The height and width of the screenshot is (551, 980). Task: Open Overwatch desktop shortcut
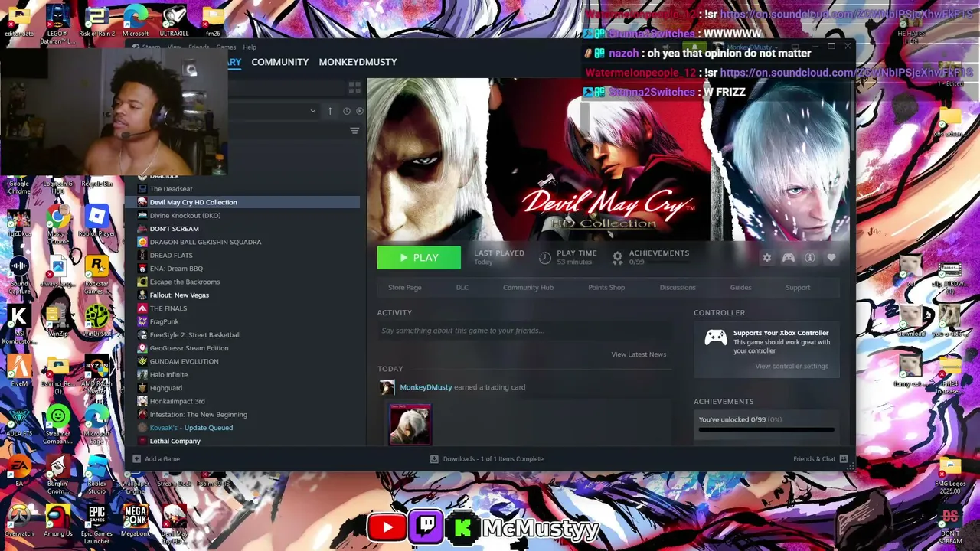tap(19, 520)
